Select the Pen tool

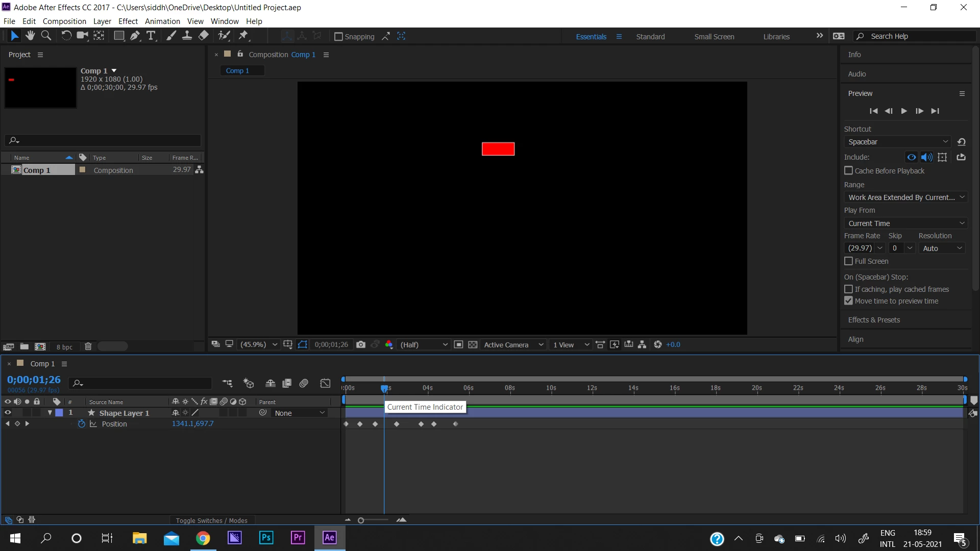[x=135, y=36]
